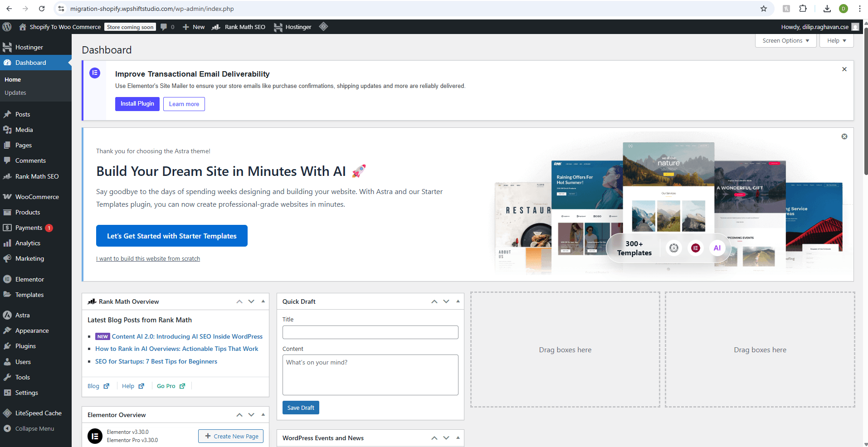Click the Install Plugin button

(137, 104)
